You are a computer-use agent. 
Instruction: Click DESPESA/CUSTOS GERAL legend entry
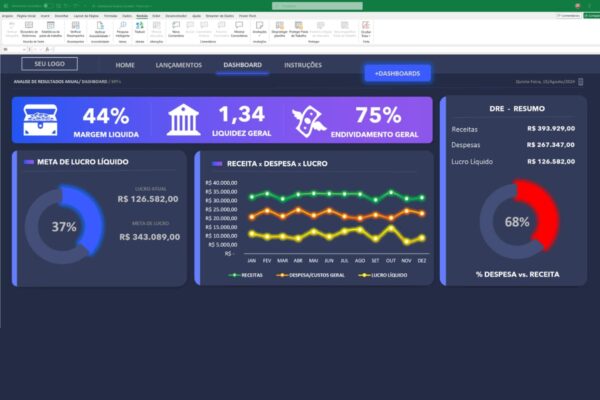(310, 275)
